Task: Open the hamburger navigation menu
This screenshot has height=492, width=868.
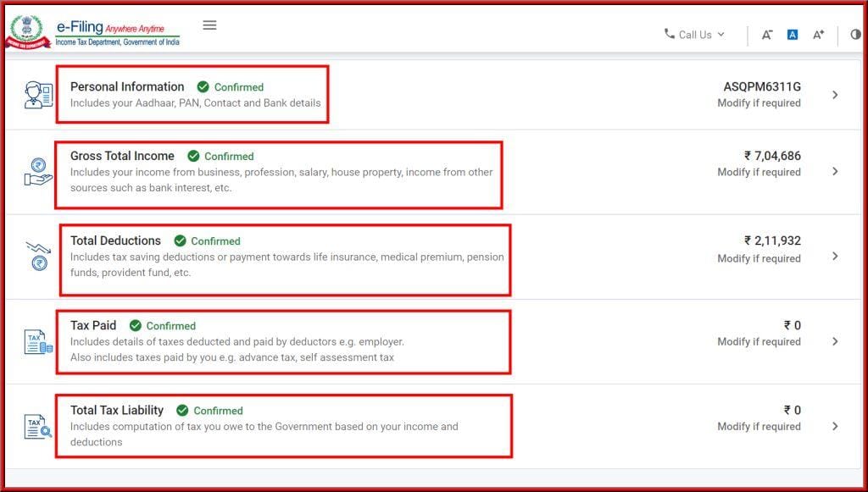Action: 209,25
